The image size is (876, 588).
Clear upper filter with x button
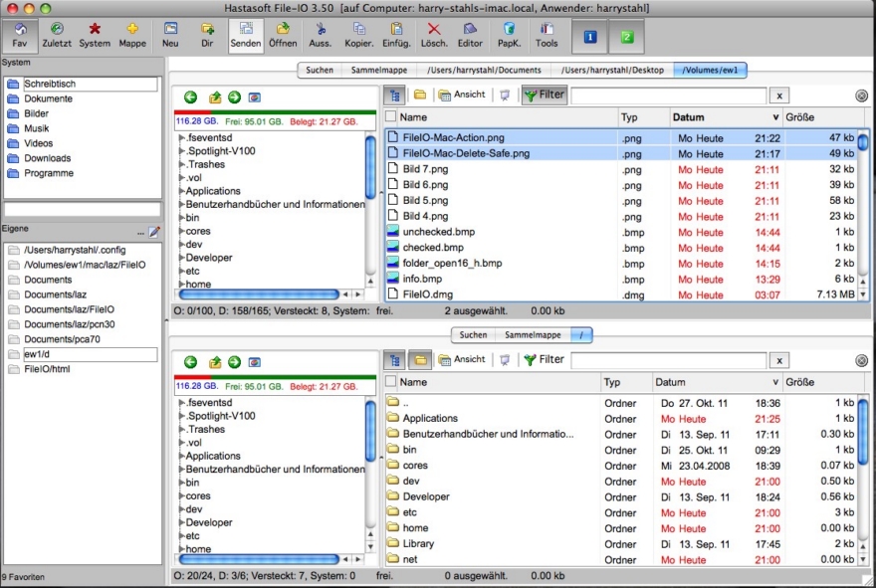pyautogui.click(x=779, y=96)
